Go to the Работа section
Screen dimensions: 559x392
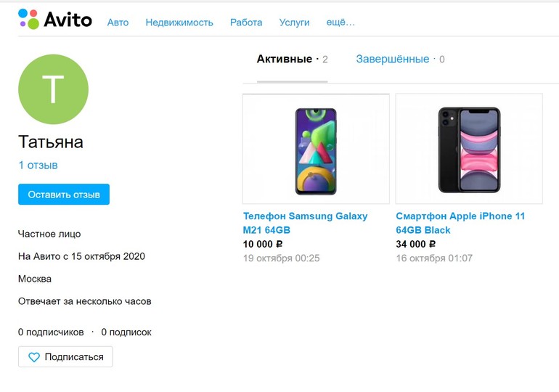click(x=246, y=23)
